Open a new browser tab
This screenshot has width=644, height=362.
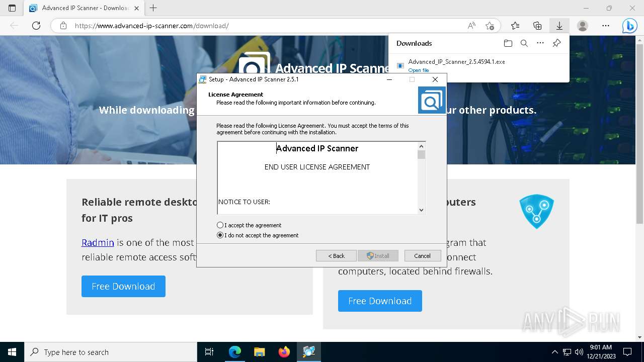(153, 8)
